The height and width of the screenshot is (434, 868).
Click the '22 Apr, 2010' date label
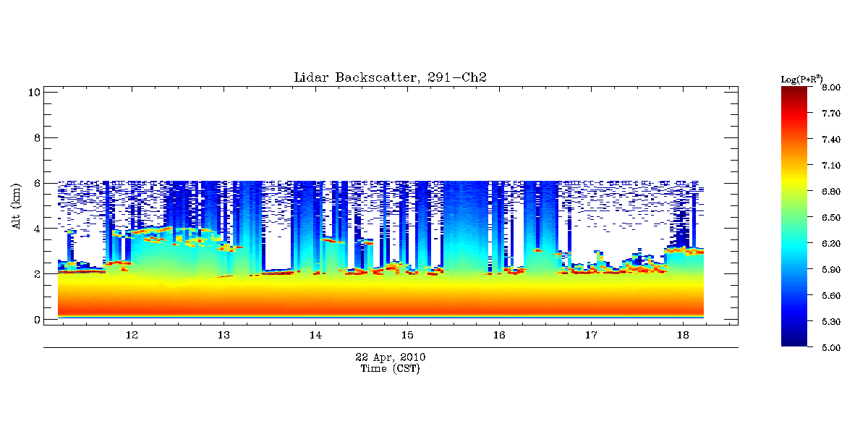tap(391, 357)
